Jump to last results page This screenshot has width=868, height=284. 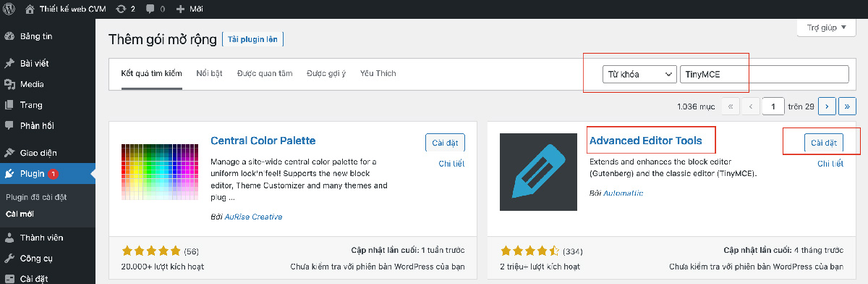coord(847,106)
